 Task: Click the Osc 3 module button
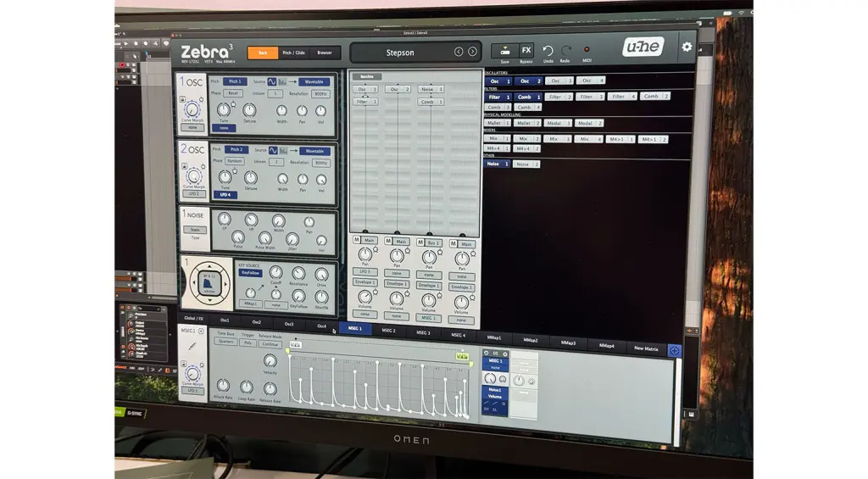tap(558, 81)
